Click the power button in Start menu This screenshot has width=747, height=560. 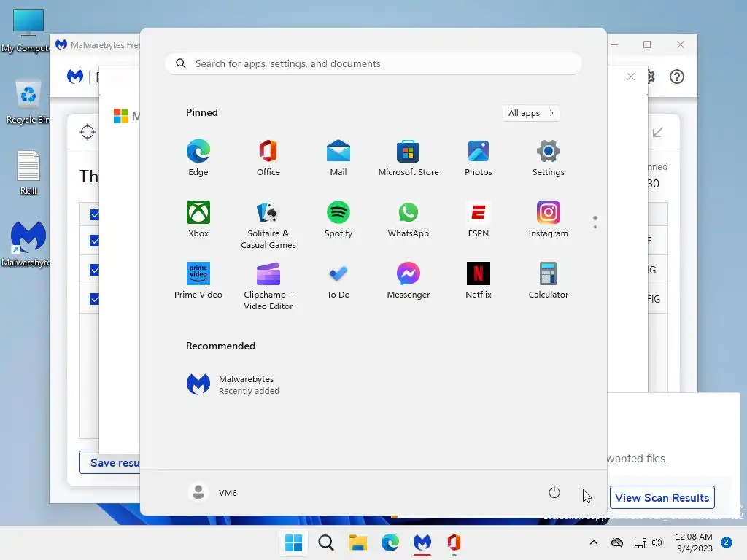pyautogui.click(x=554, y=492)
